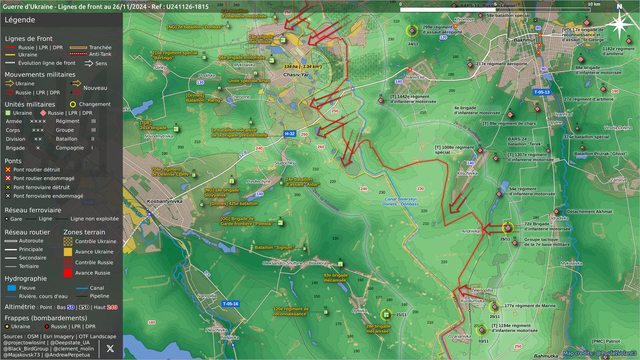
Task: Click the T-05-16 road shield
Action: 230,304
